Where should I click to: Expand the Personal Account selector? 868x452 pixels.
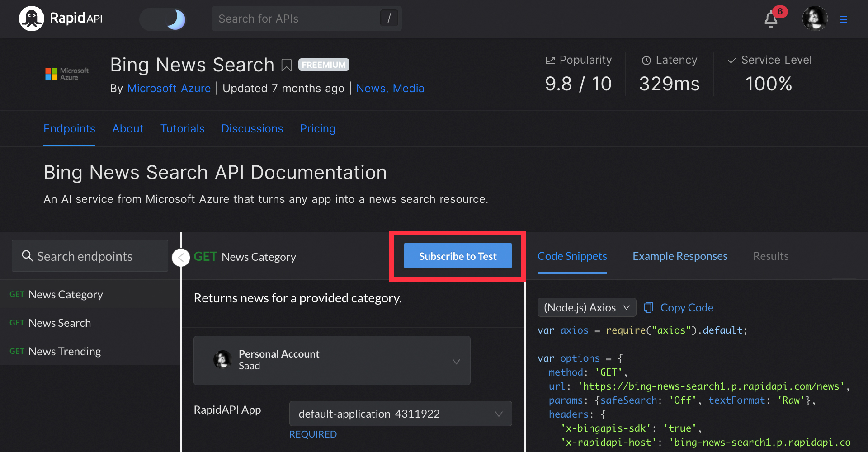tap(332, 360)
